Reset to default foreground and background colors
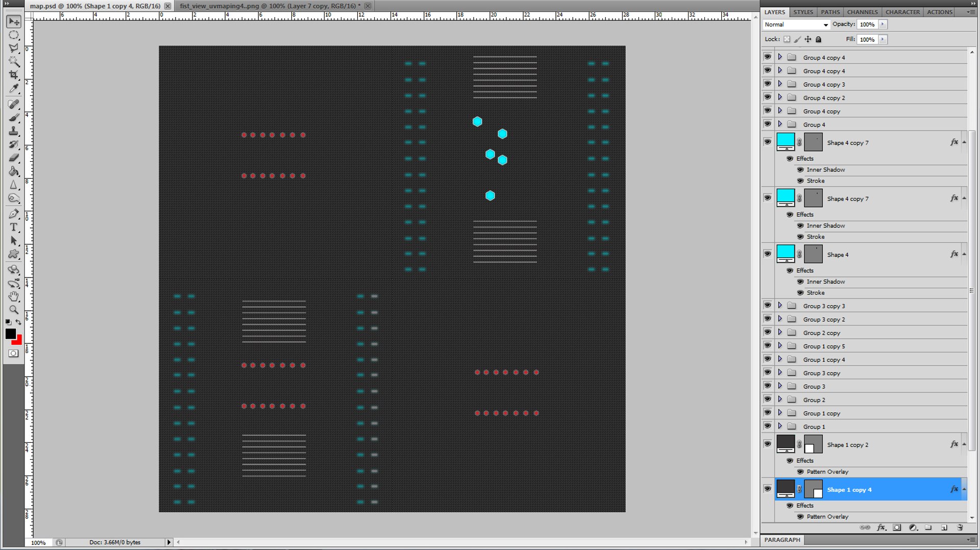 coord(8,322)
